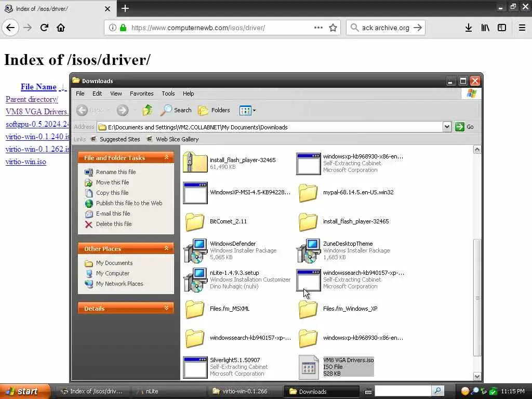
Task: Toggle the Folders pane in Explorer
Action: coord(214,110)
